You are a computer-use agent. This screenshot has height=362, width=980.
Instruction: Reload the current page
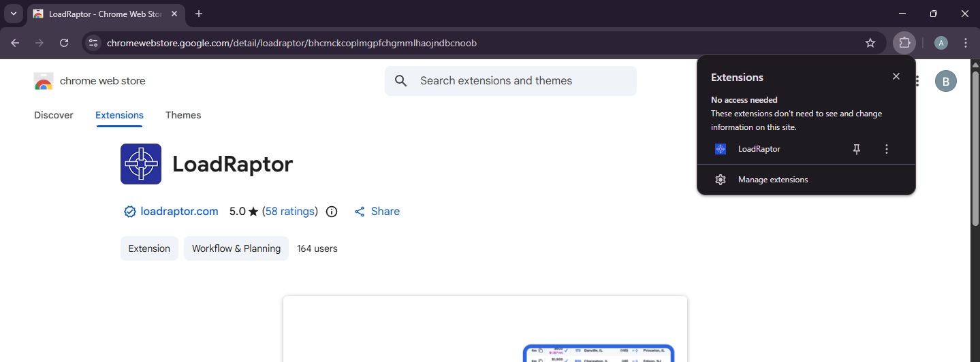(x=64, y=43)
